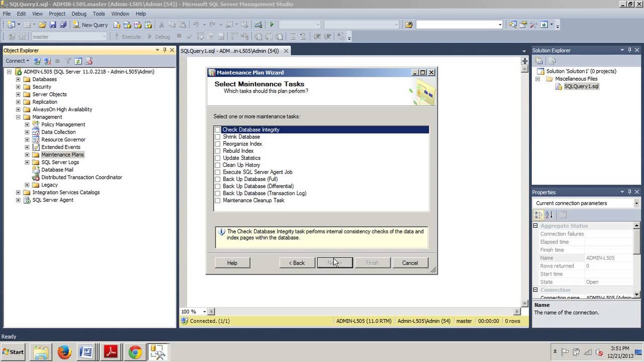
Task: Open the File menu
Action: (7, 14)
